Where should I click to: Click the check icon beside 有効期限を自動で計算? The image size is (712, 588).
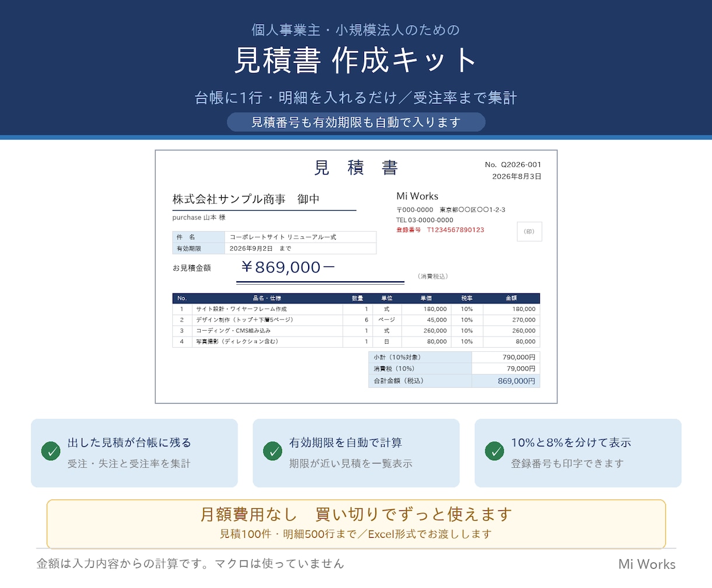(x=273, y=451)
